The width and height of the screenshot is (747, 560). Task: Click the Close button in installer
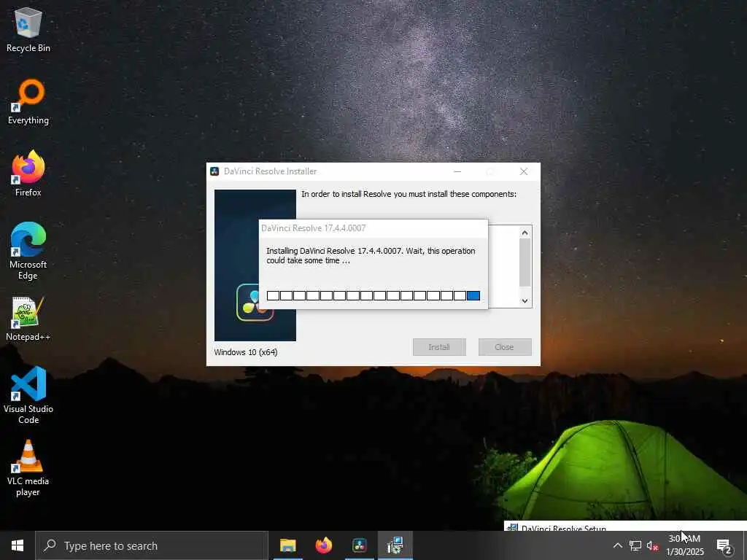[x=505, y=347]
